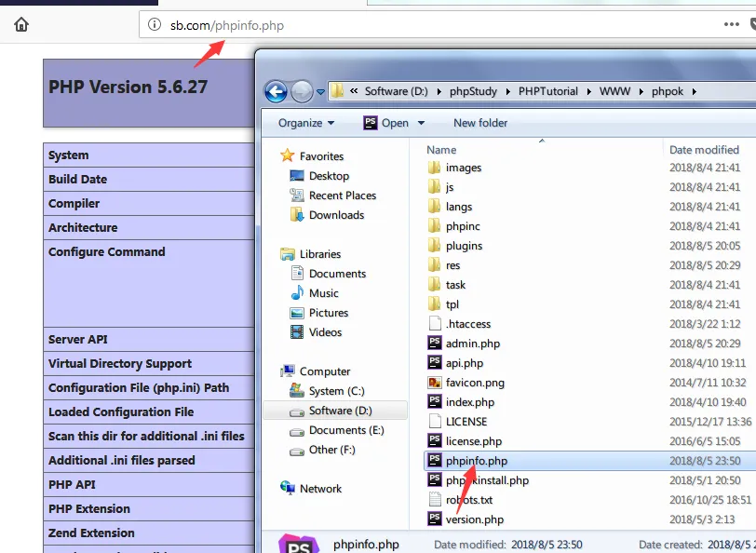Select the favicon.png image file
Viewport: 756px width, 553px height.
point(474,383)
